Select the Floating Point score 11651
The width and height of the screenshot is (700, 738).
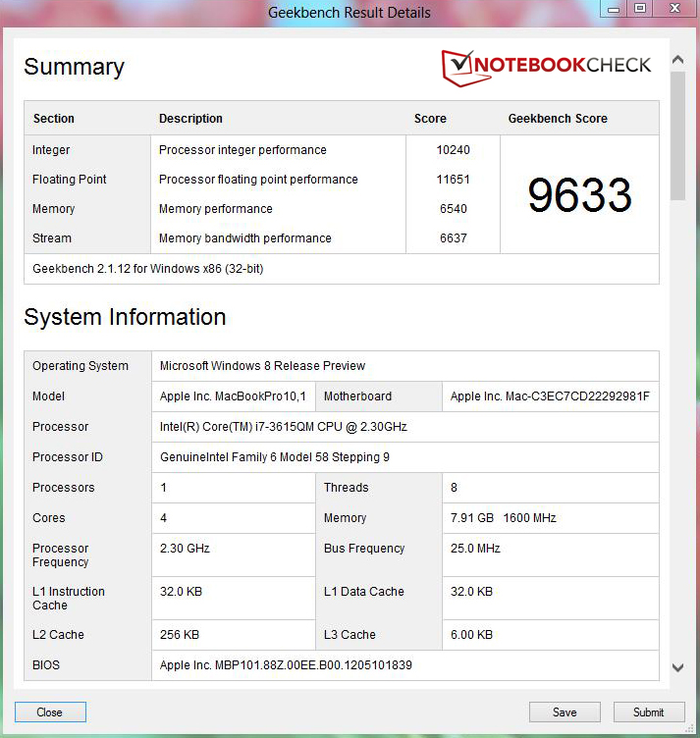[x=453, y=180]
